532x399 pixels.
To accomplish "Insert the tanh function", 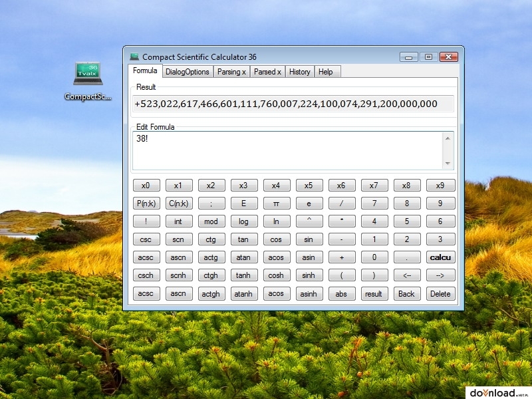I will point(244,275).
